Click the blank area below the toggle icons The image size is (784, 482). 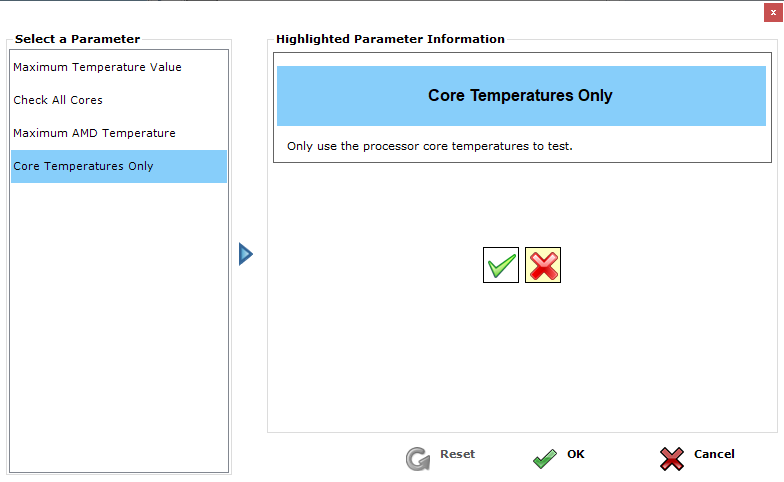pyautogui.click(x=520, y=360)
